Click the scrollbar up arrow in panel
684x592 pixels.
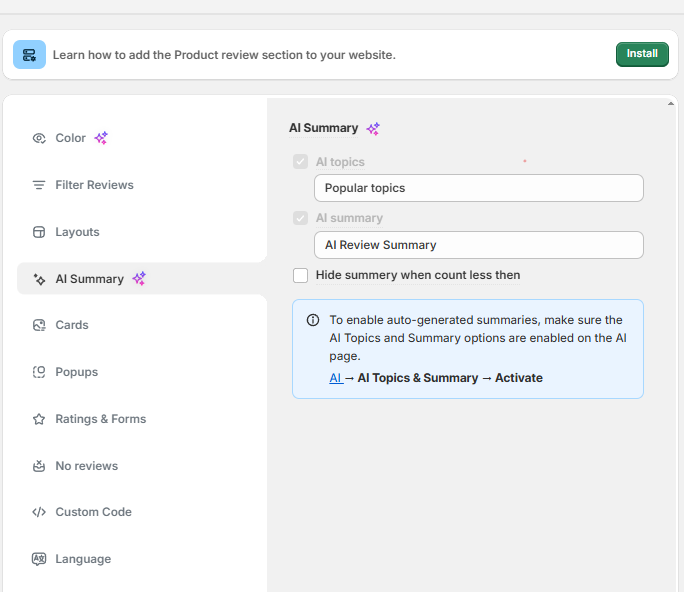click(x=671, y=102)
